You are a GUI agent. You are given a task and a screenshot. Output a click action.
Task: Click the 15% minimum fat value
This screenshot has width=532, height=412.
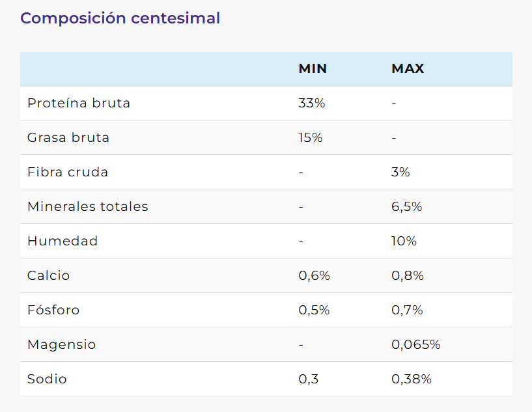click(x=310, y=137)
